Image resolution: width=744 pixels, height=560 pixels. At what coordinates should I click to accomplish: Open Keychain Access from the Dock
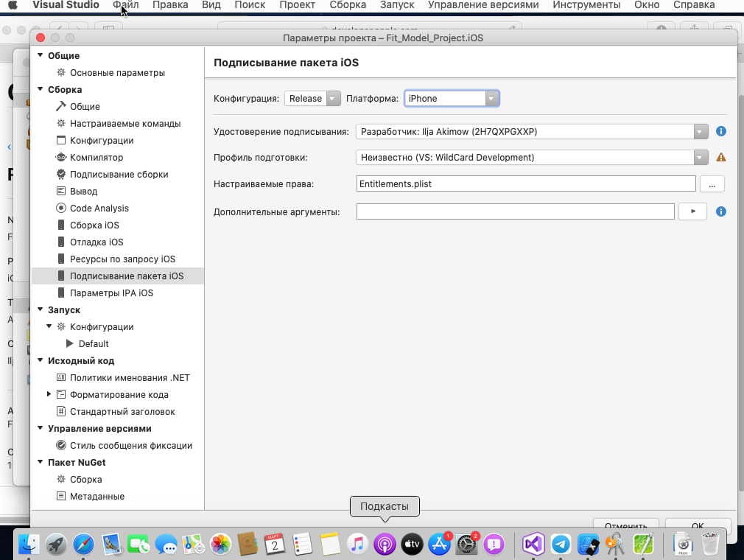(x=615, y=544)
